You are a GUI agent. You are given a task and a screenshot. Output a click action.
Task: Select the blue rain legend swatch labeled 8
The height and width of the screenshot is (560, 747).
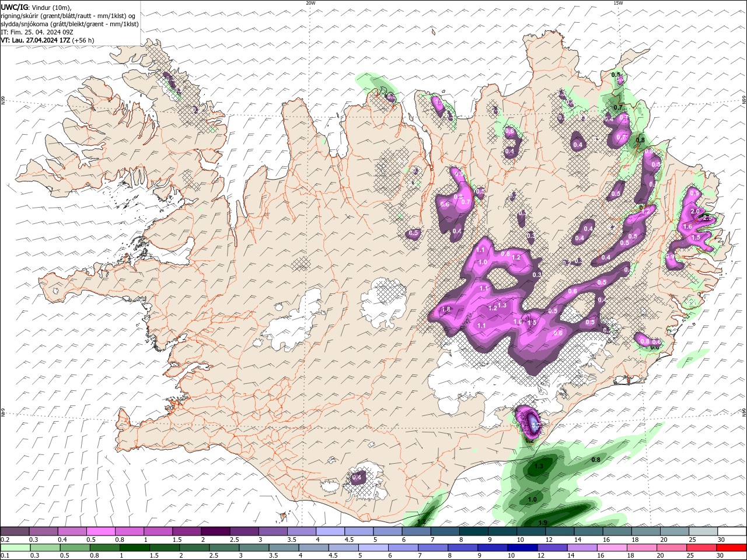tap(462, 548)
